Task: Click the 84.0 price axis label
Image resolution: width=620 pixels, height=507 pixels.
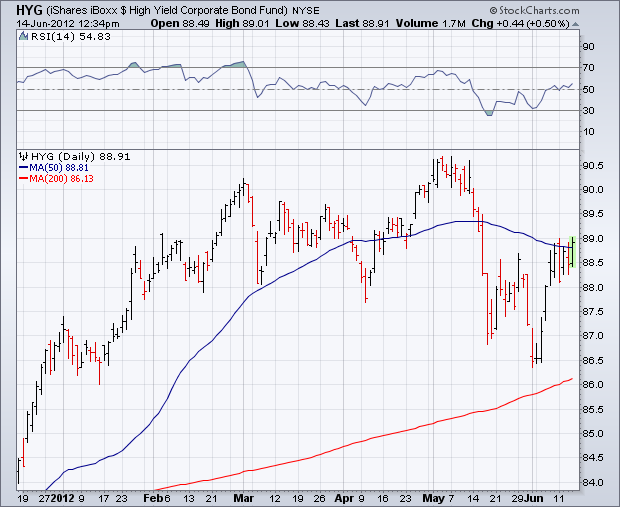Action: [x=593, y=482]
